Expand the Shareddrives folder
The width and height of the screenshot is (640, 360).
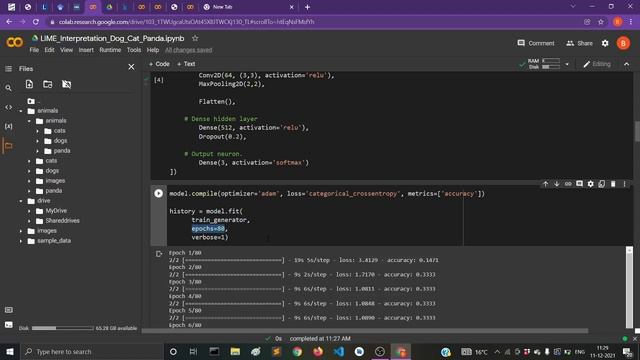pos(29,221)
